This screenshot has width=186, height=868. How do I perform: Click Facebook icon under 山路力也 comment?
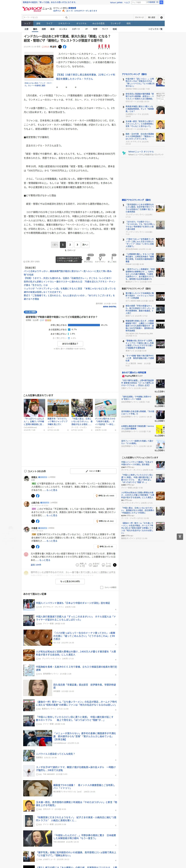pyautogui.click(x=38, y=521)
